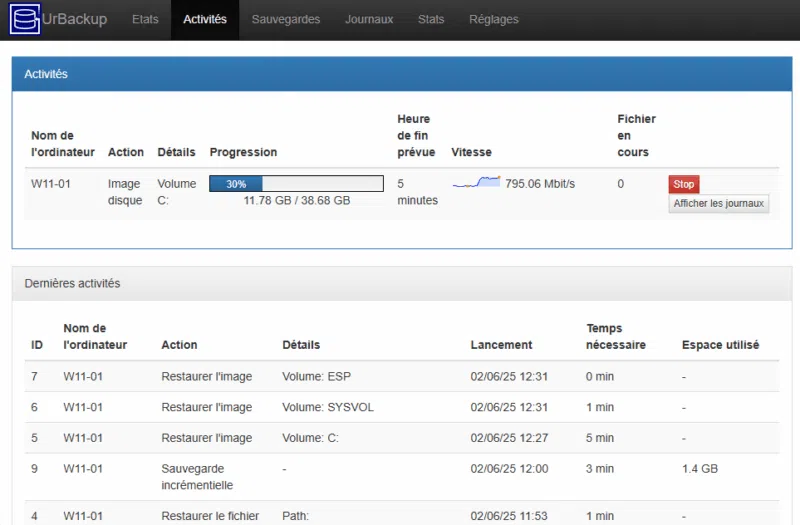Click the Espace utilisé column header

pyautogui.click(x=720, y=345)
